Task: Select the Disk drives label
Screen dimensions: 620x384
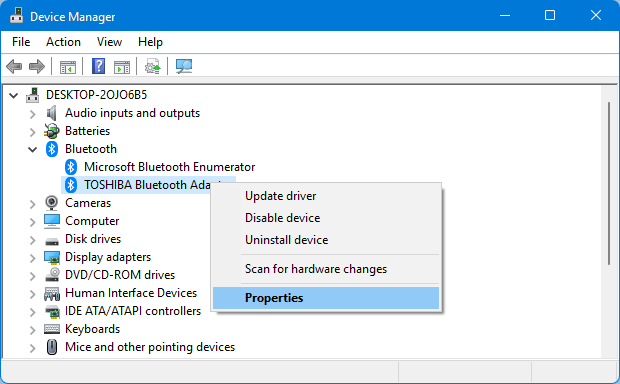Action: [93, 239]
